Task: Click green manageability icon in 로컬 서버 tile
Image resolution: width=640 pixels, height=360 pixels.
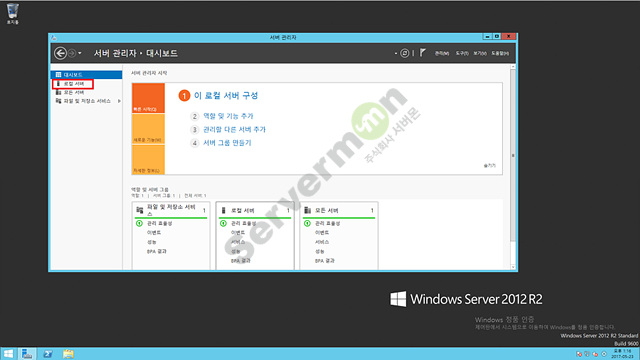Action: tap(223, 223)
